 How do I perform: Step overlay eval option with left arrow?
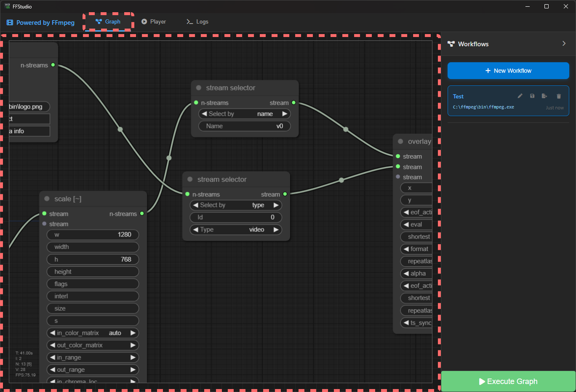pyautogui.click(x=406, y=224)
